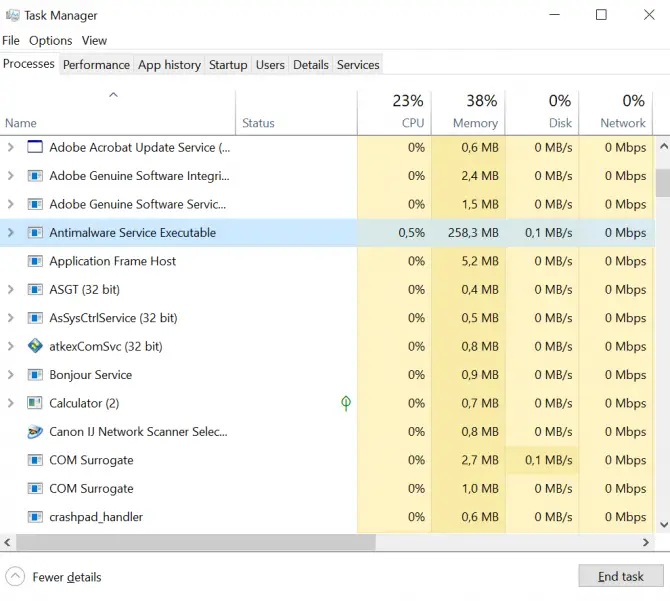Click the atkexComSvc diamond icon

click(35, 346)
